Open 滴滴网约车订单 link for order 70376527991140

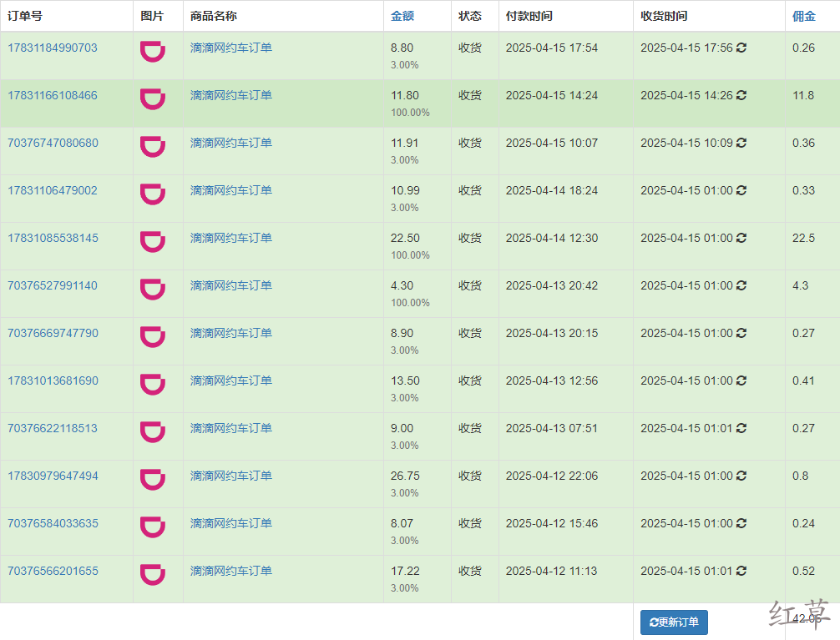coord(231,285)
